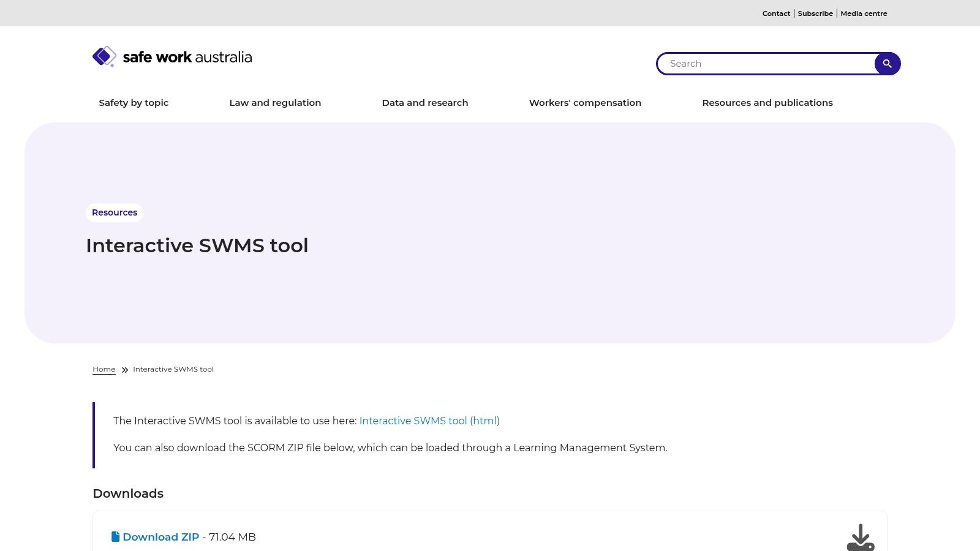The height and width of the screenshot is (551, 980).
Task: Open the Resources and publications menu
Action: coord(767,103)
